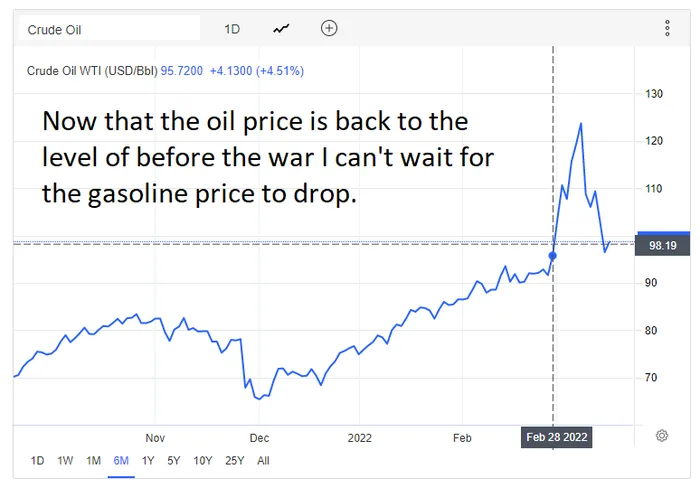Open the chart type line icon
Screen dimensions: 700x488
coord(281,29)
